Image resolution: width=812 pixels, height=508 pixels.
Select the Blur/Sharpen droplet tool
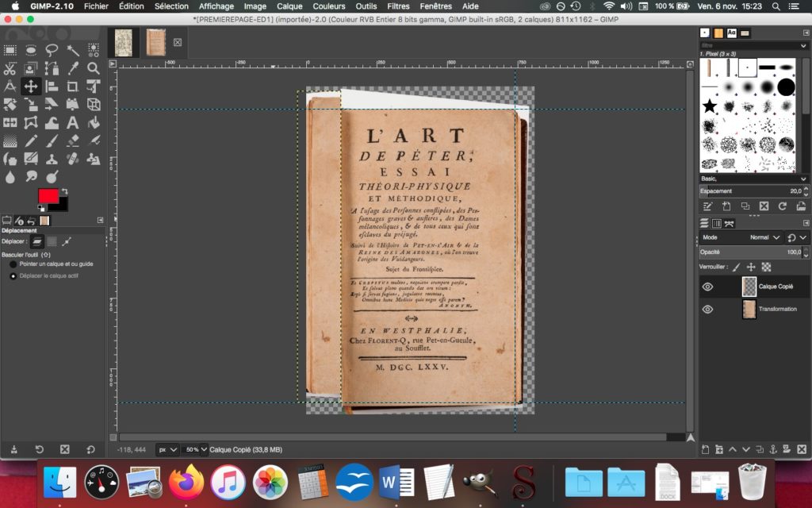coord(10,177)
